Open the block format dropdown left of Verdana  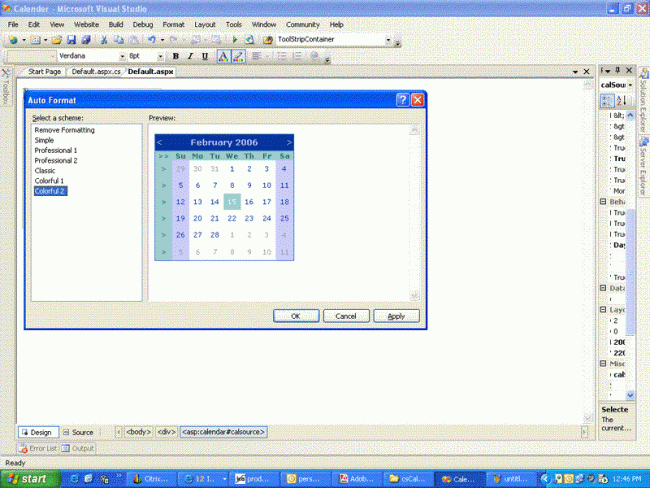pyautogui.click(x=52, y=56)
